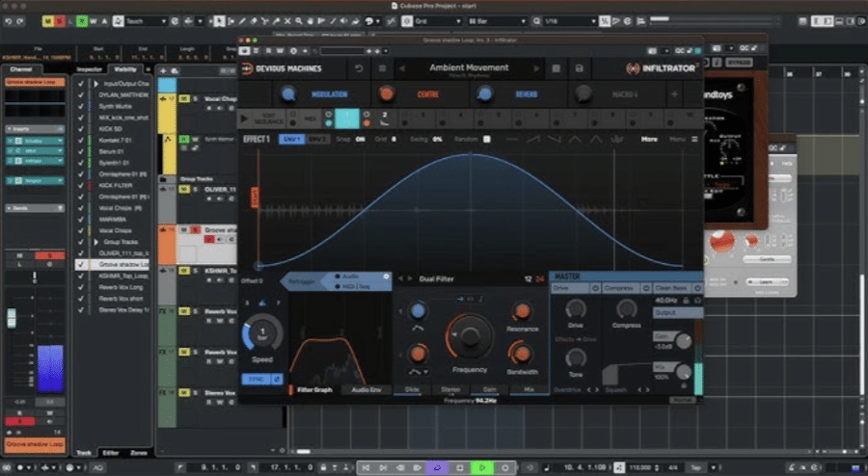The height and width of the screenshot is (476, 868).
Task: Click the Infiltrator undo arrow icon
Action: tap(358, 68)
